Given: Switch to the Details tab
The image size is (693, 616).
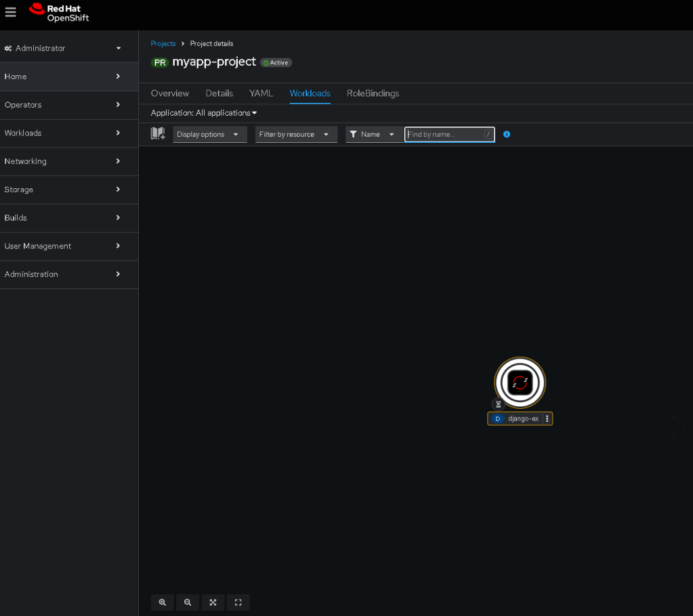Looking at the screenshot, I should pos(219,93).
